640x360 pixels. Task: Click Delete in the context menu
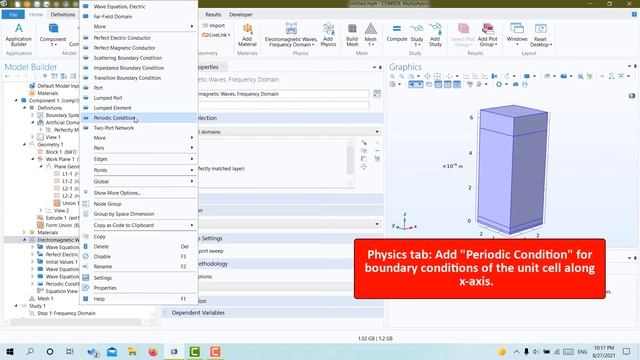pos(139,247)
